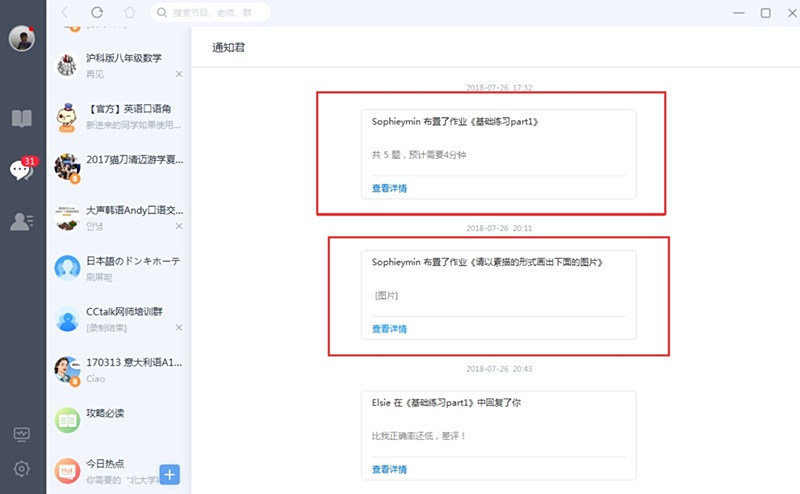
Task: View details of 基础练习part1 homework
Action: (389, 188)
